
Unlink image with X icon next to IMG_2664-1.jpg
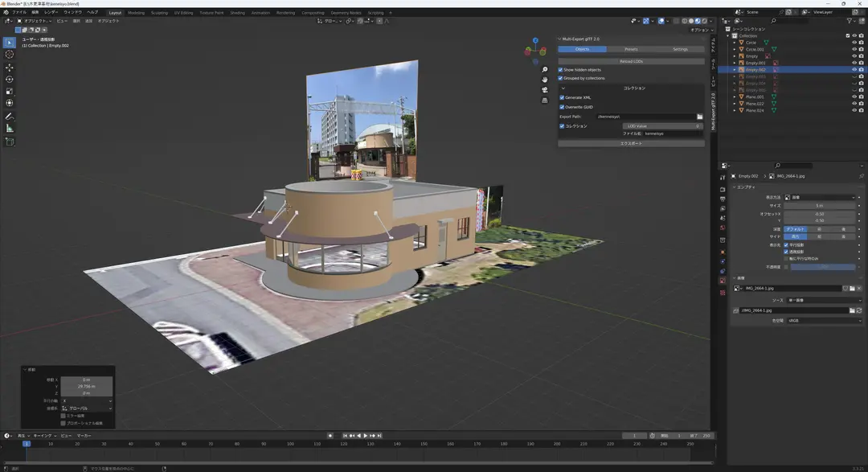pyautogui.click(x=859, y=289)
